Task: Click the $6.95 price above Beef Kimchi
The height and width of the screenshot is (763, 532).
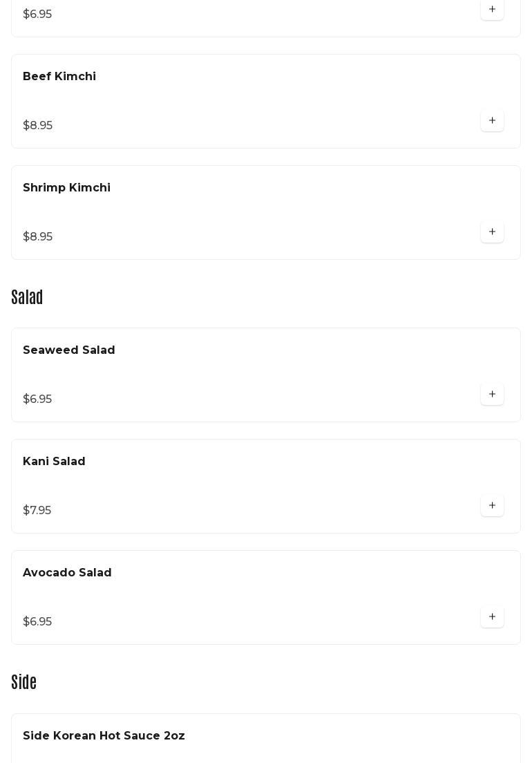Action: pos(37,14)
